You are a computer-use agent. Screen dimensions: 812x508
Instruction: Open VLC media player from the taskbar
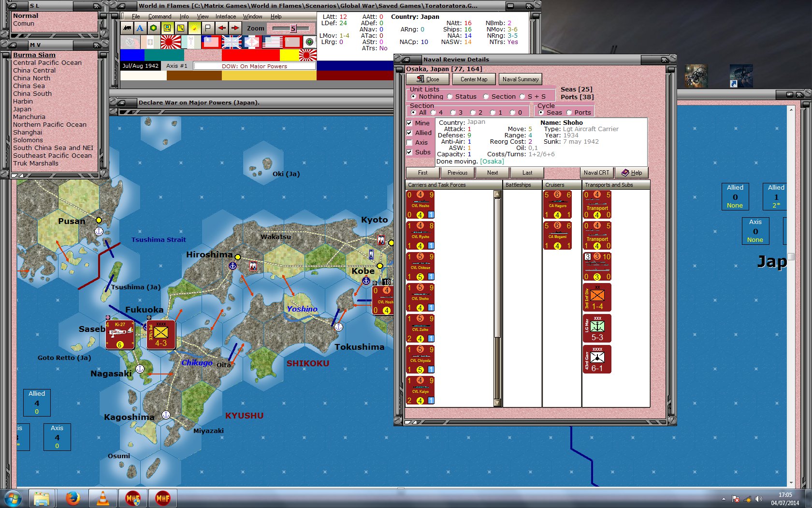coord(103,498)
